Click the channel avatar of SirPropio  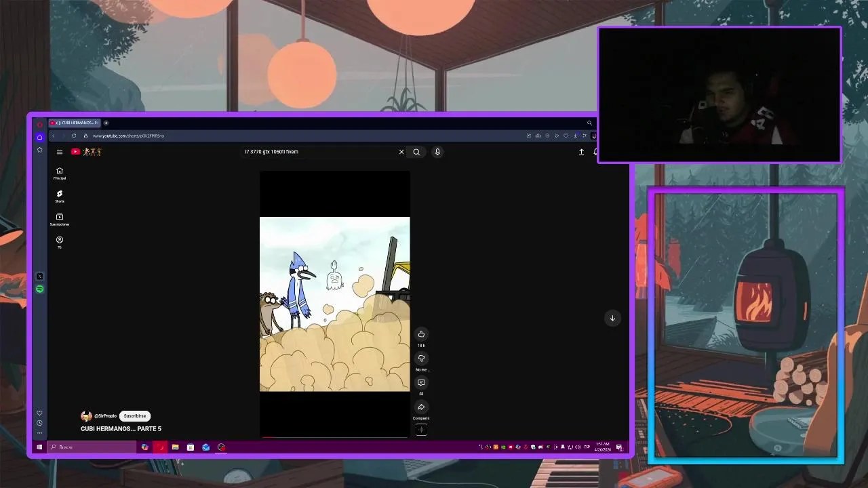[86, 416]
